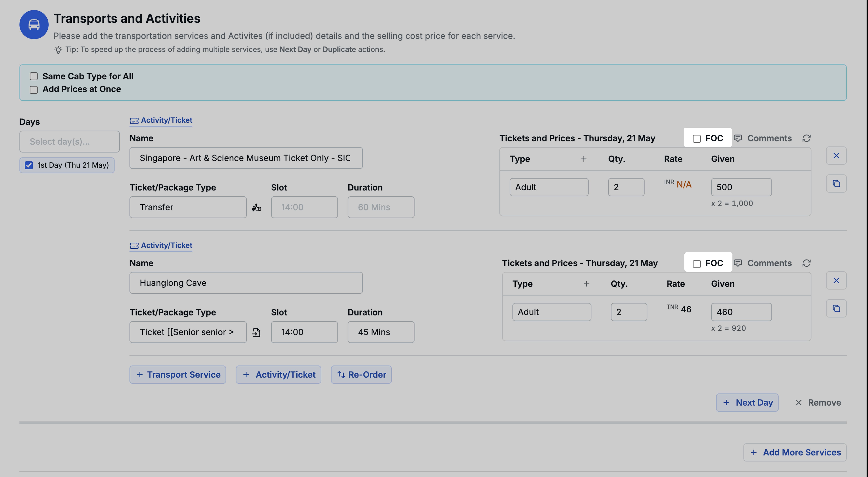Click the x 2 = 1,000 total
The height and width of the screenshot is (477, 868).
[x=732, y=203]
